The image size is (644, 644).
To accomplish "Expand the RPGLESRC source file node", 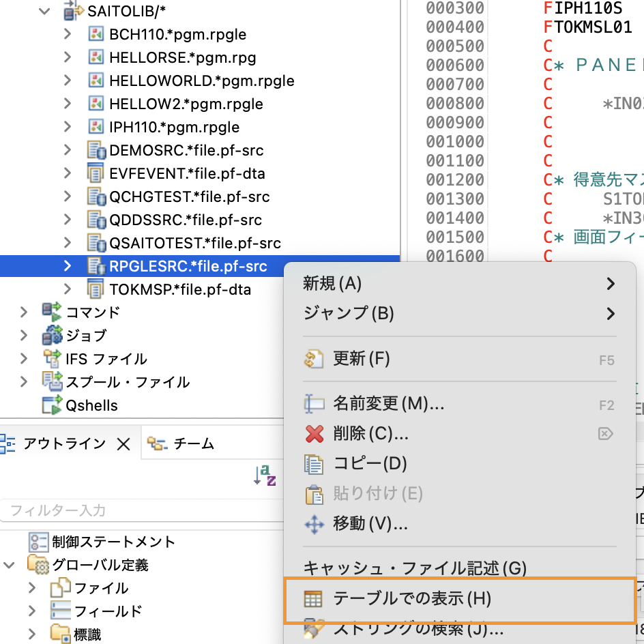I will click(x=66, y=266).
